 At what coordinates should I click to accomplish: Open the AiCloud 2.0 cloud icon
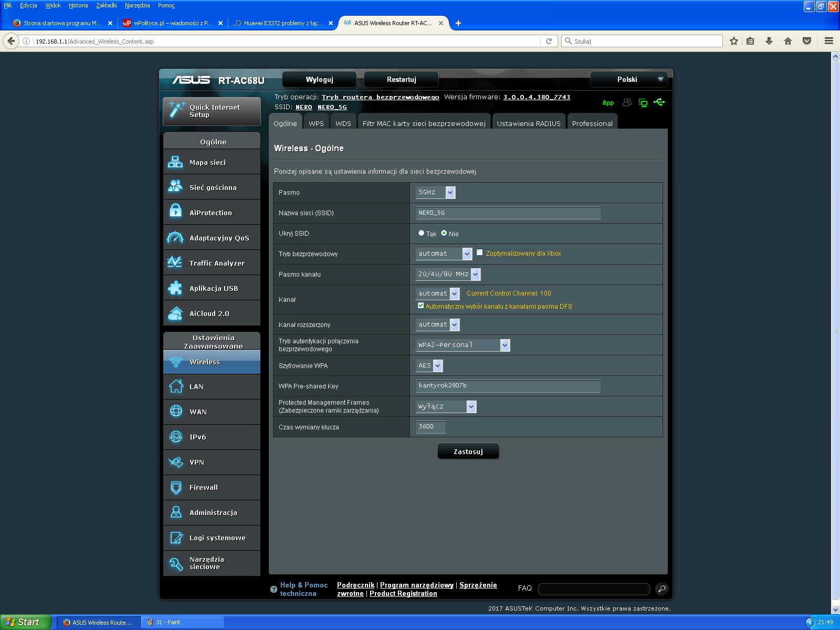point(175,313)
